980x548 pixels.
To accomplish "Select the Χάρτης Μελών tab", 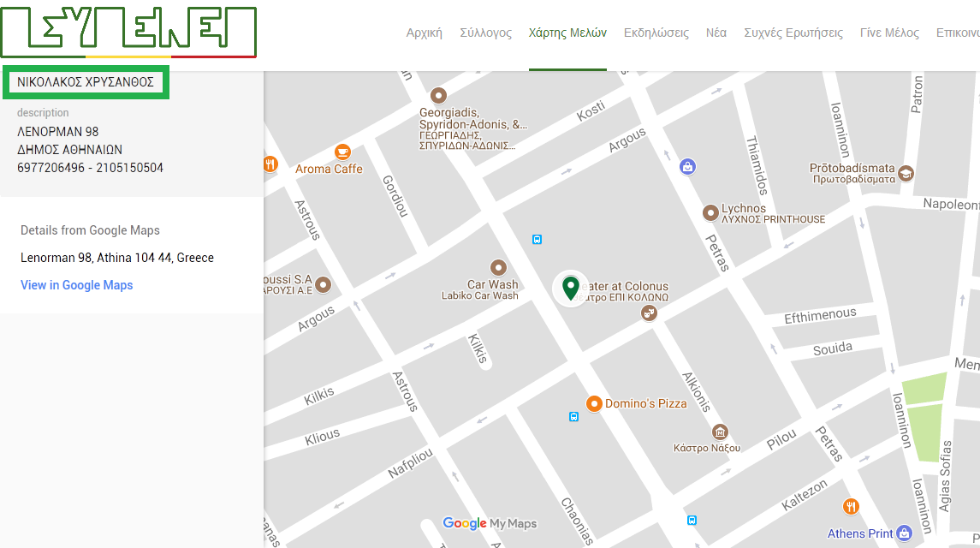I will [567, 33].
